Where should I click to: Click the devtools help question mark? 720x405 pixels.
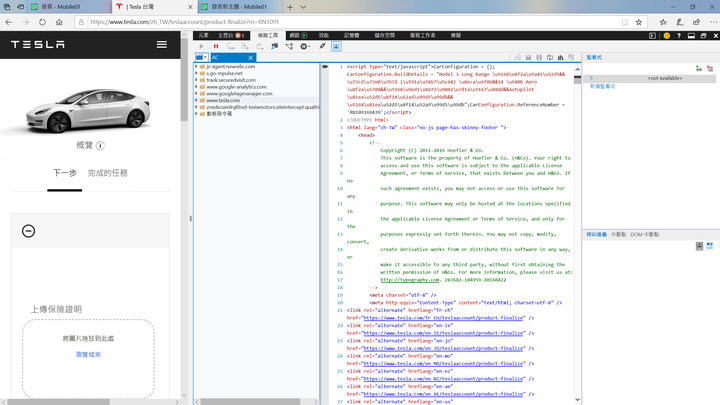click(679, 35)
